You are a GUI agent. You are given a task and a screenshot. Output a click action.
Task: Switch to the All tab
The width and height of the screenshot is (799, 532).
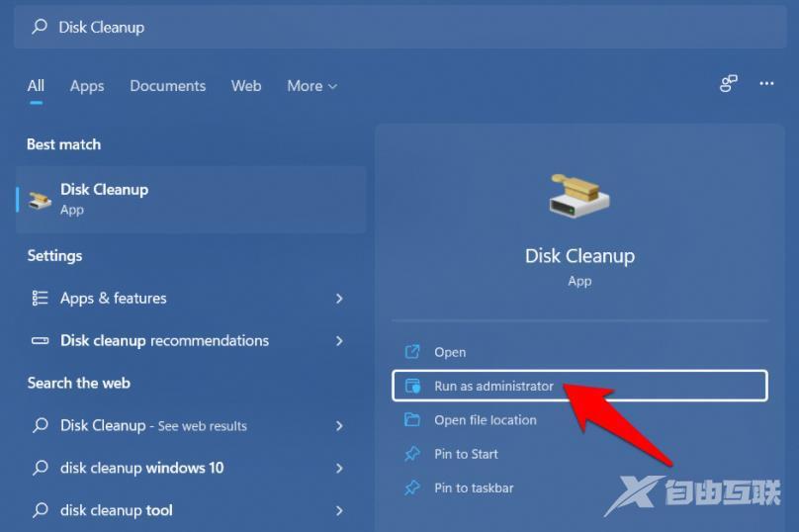pyautogui.click(x=36, y=86)
